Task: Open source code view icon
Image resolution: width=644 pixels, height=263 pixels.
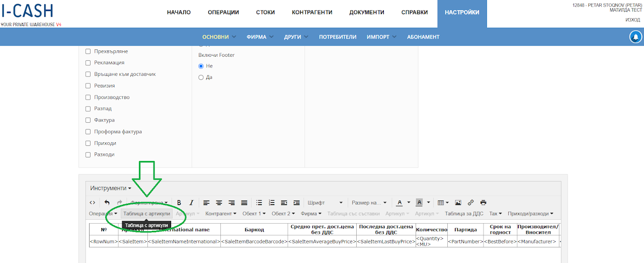Action: [92, 203]
